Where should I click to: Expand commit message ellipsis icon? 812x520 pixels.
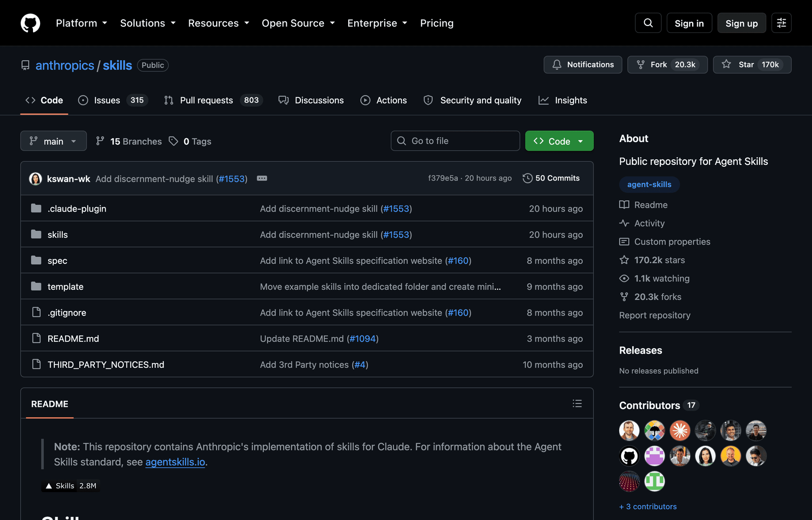(x=262, y=178)
